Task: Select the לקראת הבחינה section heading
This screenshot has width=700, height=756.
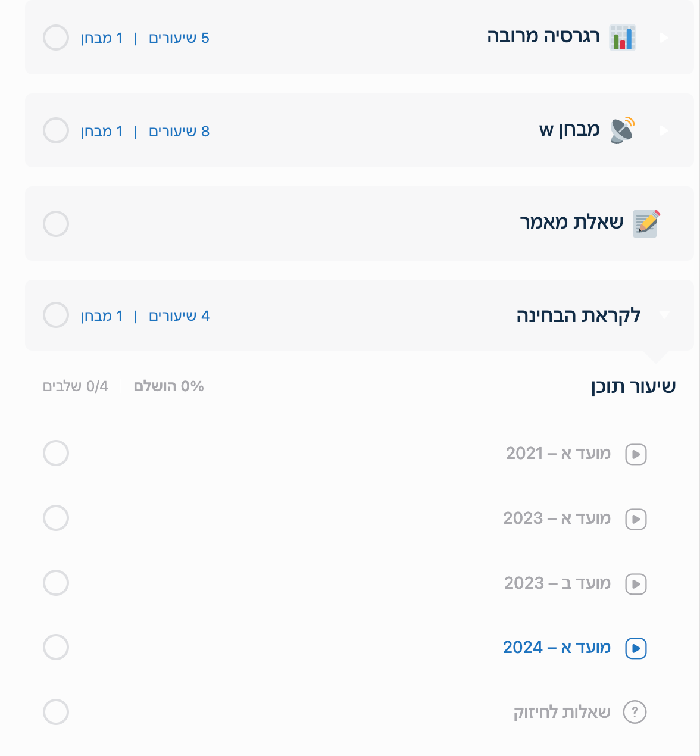Action: (x=578, y=315)
